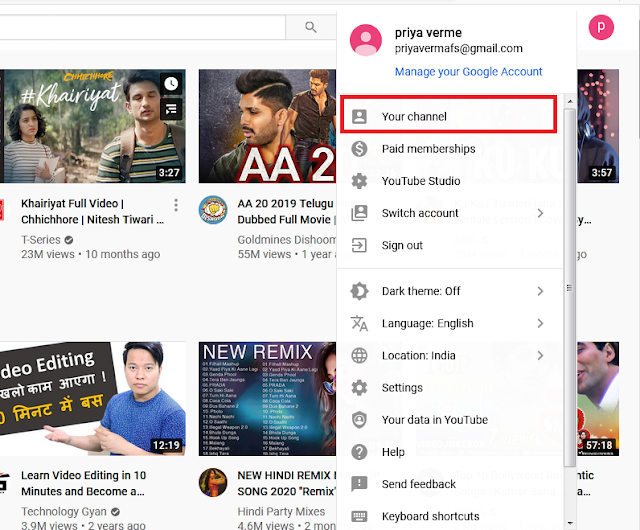Open the Video Editing tutorial thumbnail
This screenshot has width=640, height=530.
point(93,399)
